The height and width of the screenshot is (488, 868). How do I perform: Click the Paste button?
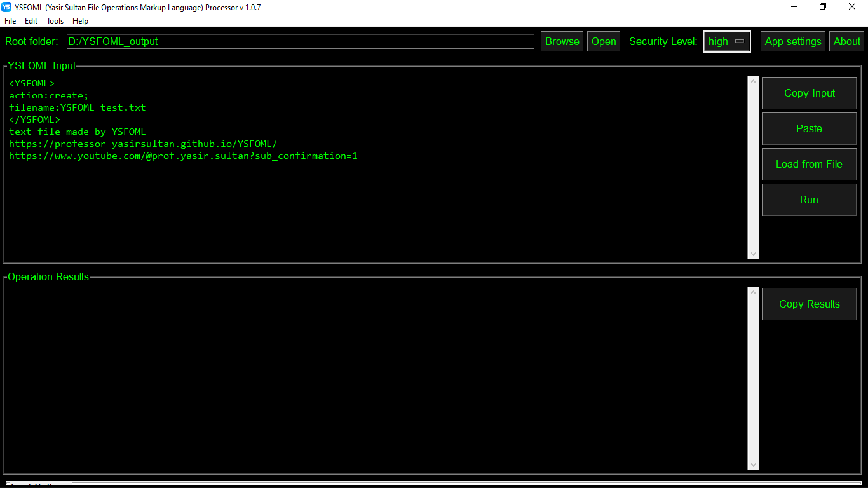(809, 128)
